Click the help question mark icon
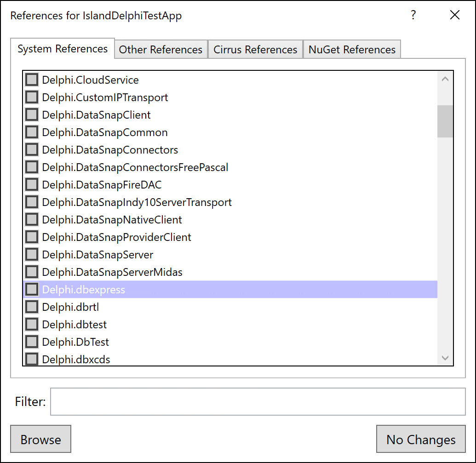This screenshot has height=463, width=476. (x=413, y=15)
